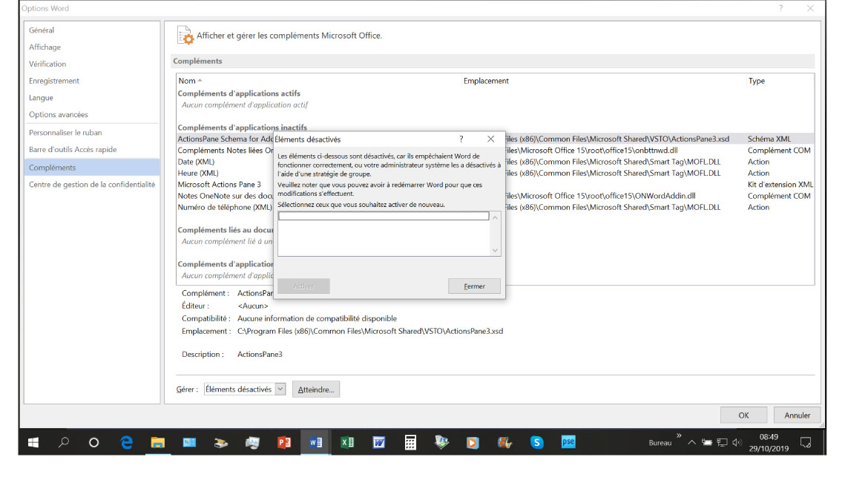868x480 pixels.
Task: Open PowerPoint from the taskbar
Action: [x=284, y=442]
